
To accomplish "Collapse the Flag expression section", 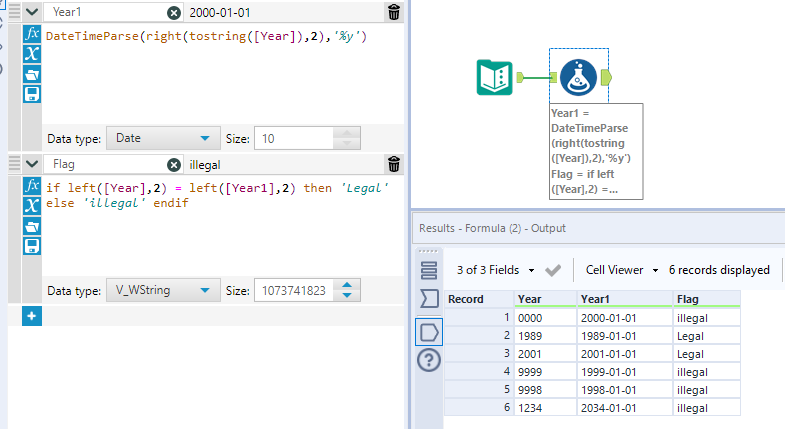I will point(32,164).
